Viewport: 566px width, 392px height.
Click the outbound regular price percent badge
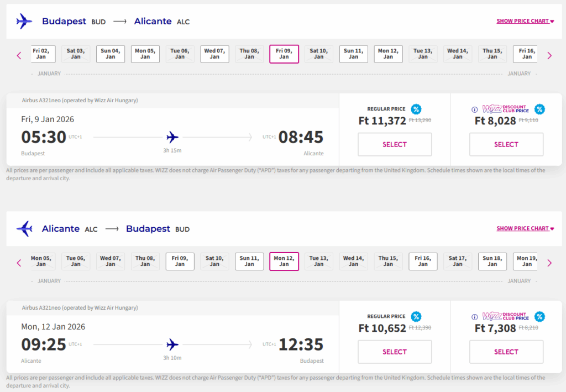click(x=416, y=109)
